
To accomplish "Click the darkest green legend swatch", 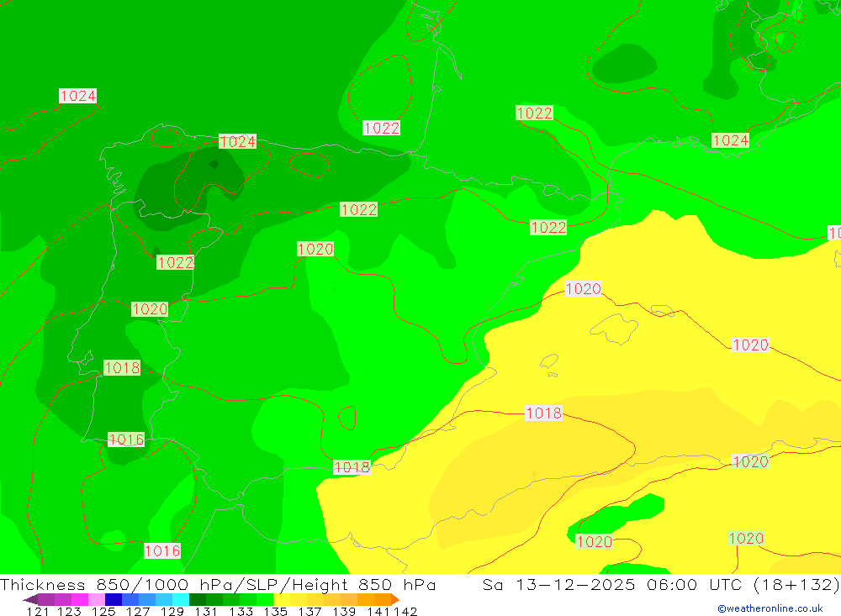I will click(198, 599).
